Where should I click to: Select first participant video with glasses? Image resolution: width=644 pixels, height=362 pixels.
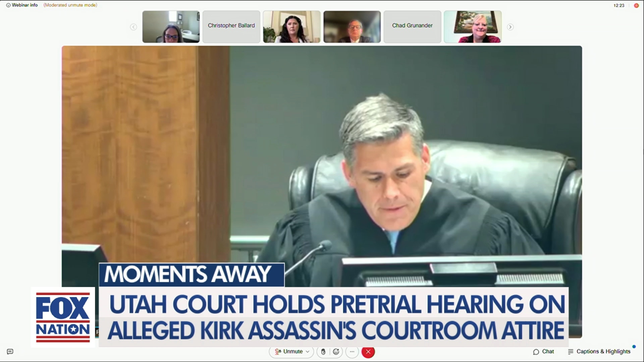tap(171, 27)
